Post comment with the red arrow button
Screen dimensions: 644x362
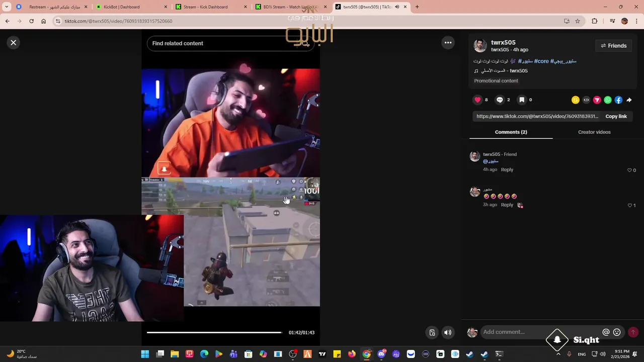coord(633,332)
